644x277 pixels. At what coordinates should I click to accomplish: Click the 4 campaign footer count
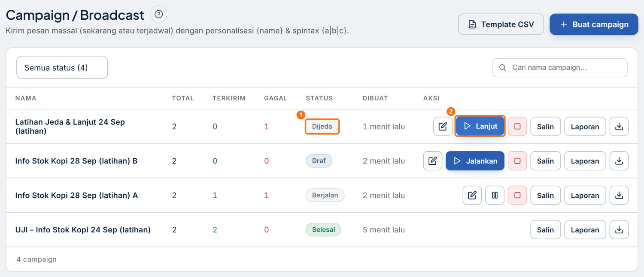point(36,259)
